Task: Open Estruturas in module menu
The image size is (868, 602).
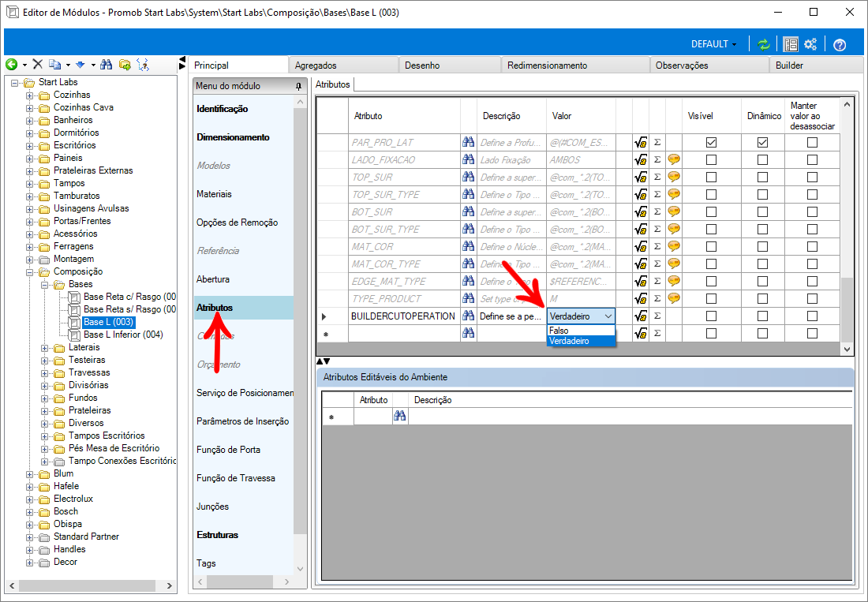Action: (217, 535)
